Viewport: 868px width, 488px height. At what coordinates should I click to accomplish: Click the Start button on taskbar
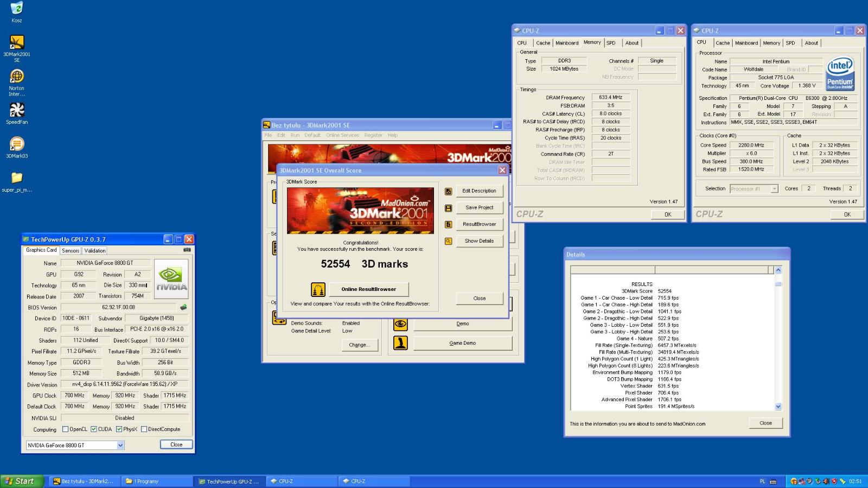pyautogui.click(x=22, y=481)
